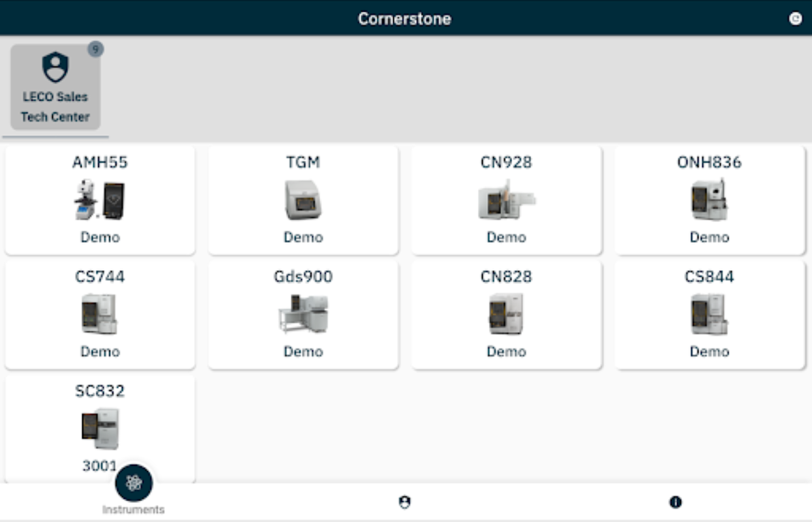Open the ONH836 instrument image
Screen dimensions: 812x522
(709, 200)
